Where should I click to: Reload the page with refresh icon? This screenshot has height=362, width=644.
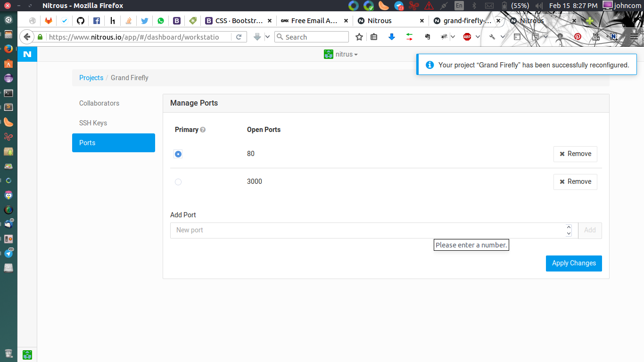[x=239, y=37]
